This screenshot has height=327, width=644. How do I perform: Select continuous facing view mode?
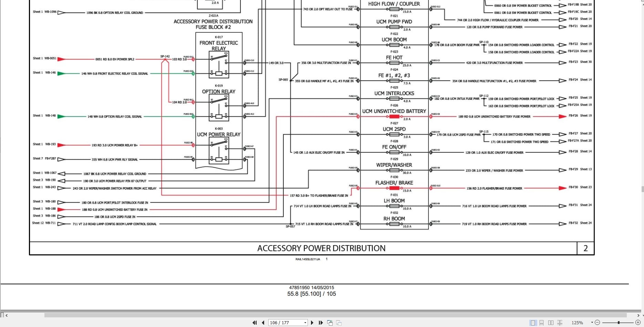point(560,323)
